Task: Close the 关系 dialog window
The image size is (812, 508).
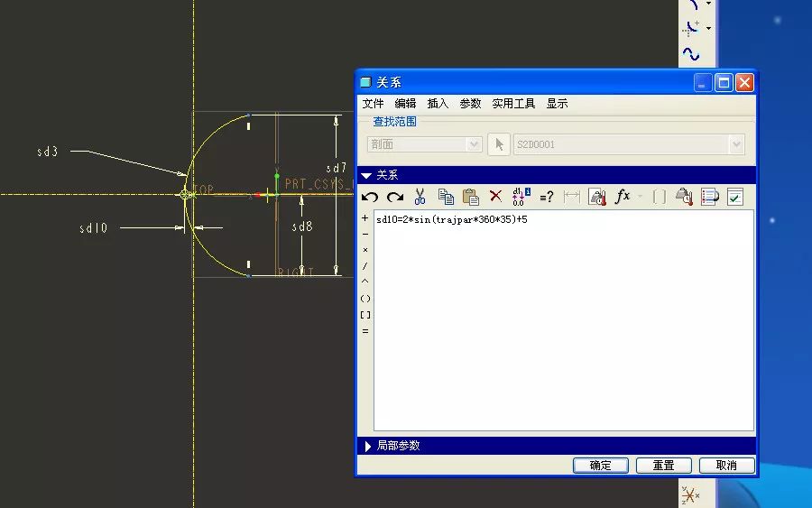Action: (x=744, y=82)
